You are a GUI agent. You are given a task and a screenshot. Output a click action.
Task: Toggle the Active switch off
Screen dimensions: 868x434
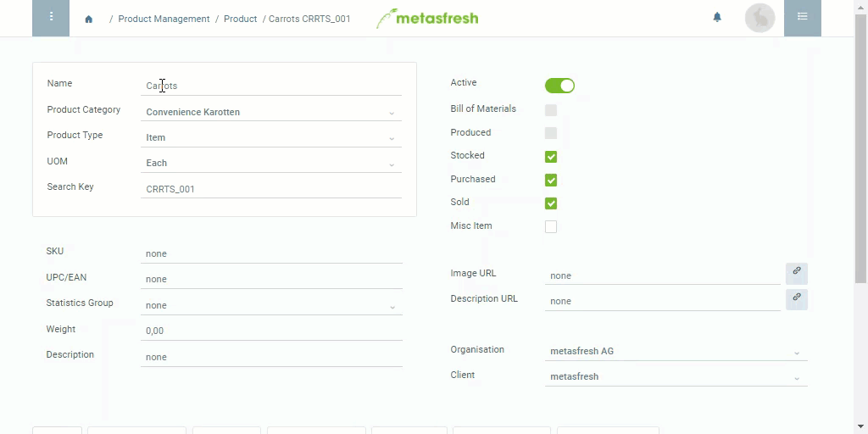coord(559,86)
